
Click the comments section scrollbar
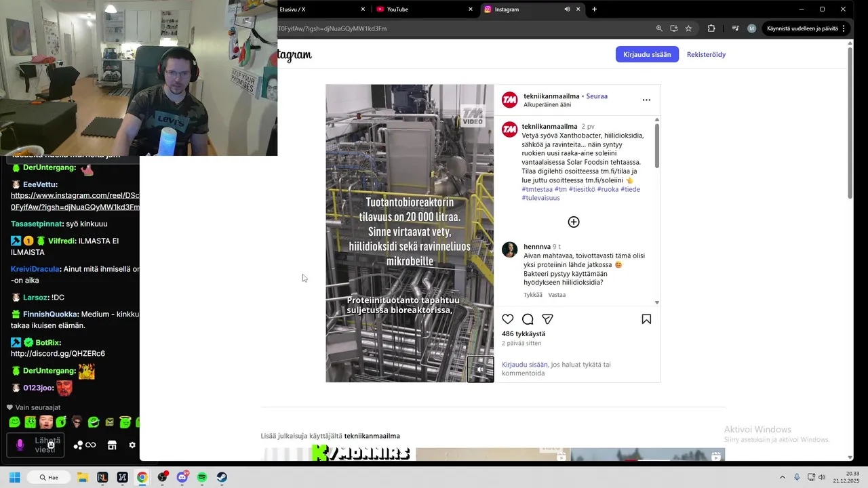pos(656,146)
